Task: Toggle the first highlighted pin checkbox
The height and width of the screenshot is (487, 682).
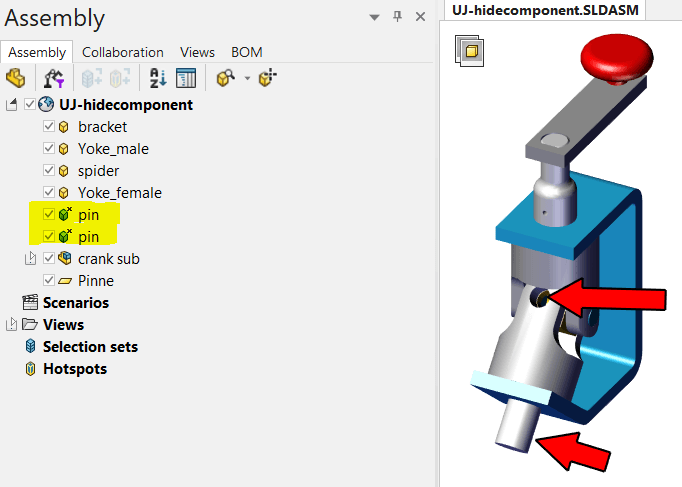Action: click(49, 214)
